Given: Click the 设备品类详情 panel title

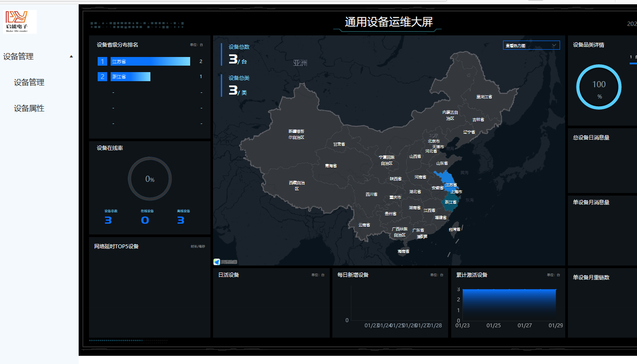Looking at the screenshot, I should click(x=589, y=45).
